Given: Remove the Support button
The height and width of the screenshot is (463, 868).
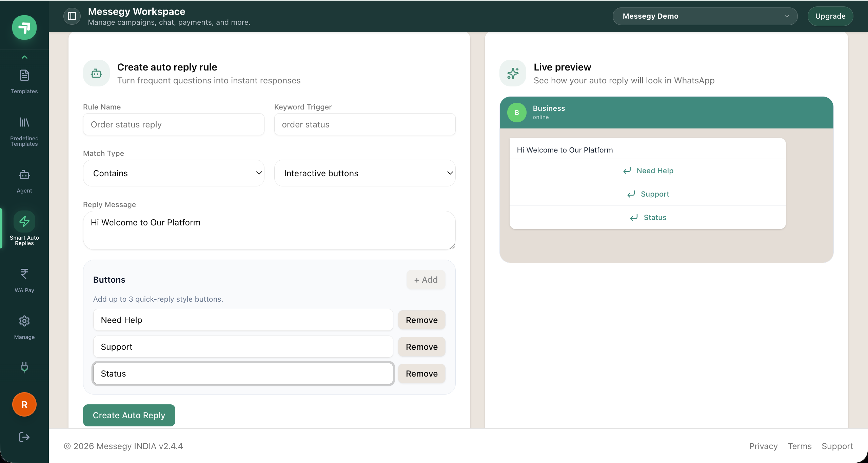Looking at the screenshot, I should 422,347.
